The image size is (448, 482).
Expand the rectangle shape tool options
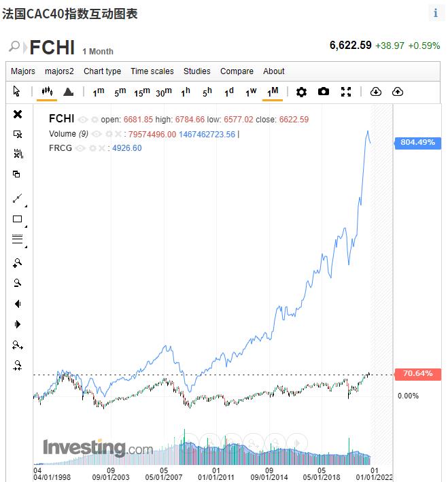(x=18, y=219)
